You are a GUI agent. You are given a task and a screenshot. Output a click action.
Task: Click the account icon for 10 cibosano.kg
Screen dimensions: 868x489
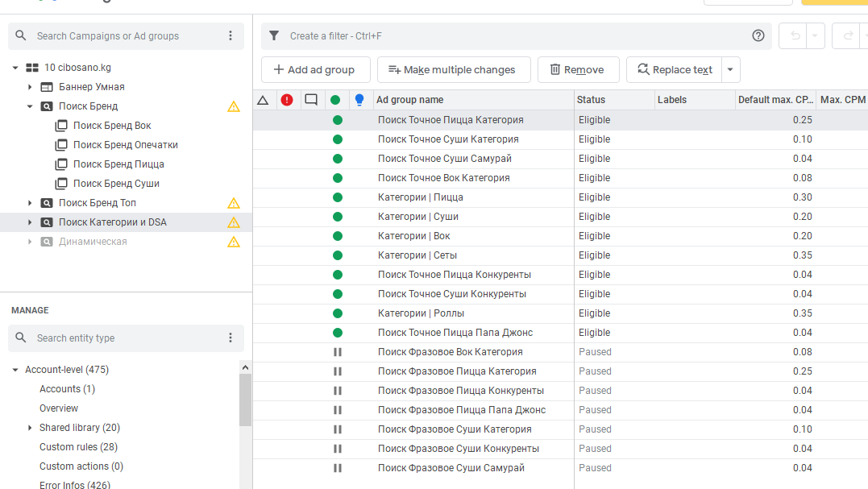[33, 68]
